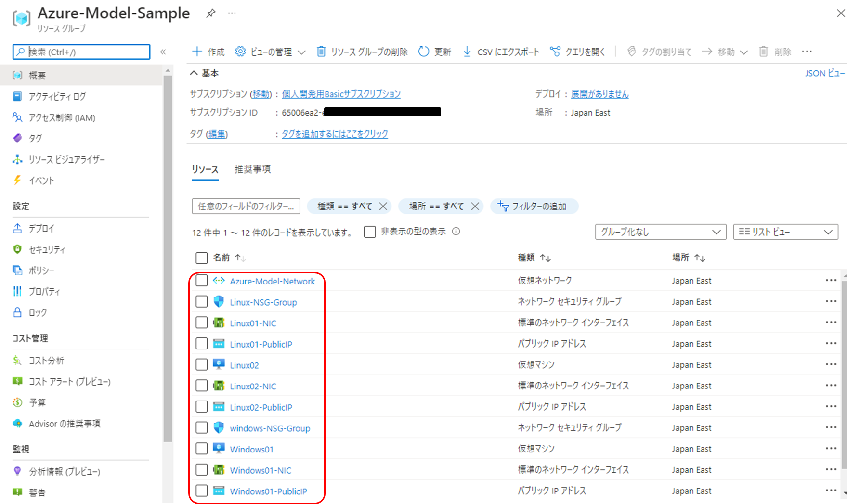The width and height of the screenshot is (847, 504).
Task: Pin the Azure-Model-Sample resource group
Action: [210, 13]
